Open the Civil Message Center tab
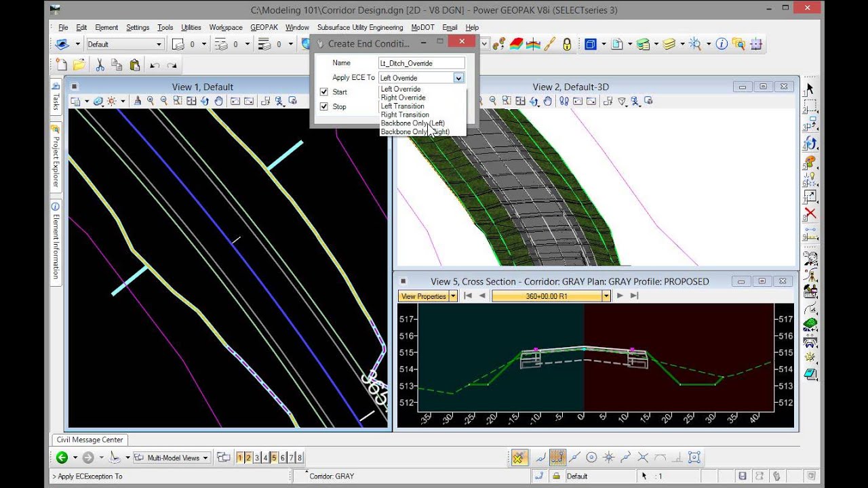 (90, 440)
